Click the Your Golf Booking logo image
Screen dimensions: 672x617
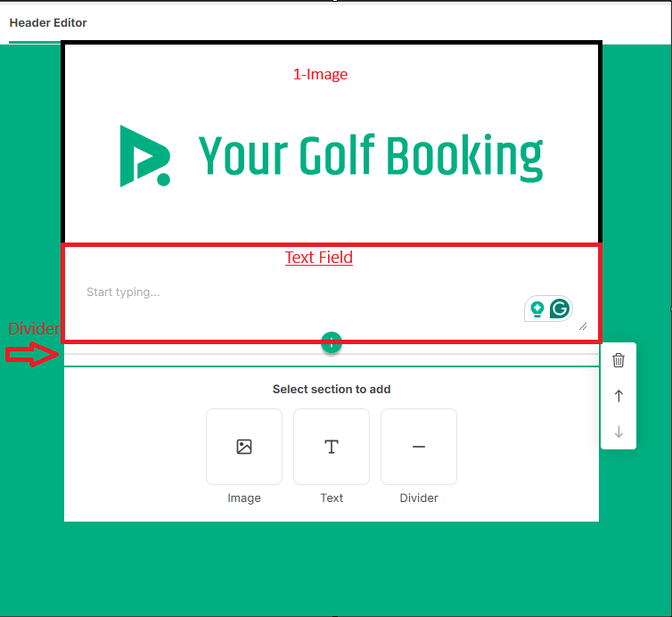point(332,156)
